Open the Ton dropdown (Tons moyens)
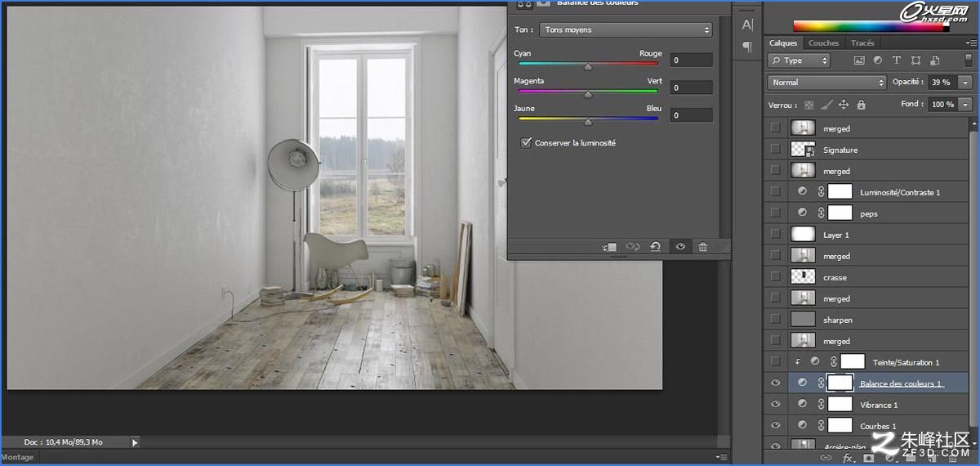The image size is (980, 466). tap(626, 29)
